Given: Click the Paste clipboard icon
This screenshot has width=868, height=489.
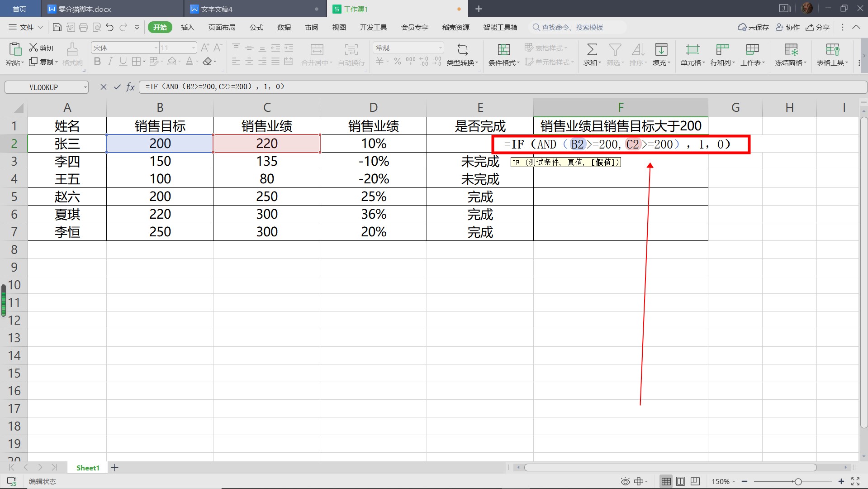Looking at the screenshot, I should click(x=15, y=49).
